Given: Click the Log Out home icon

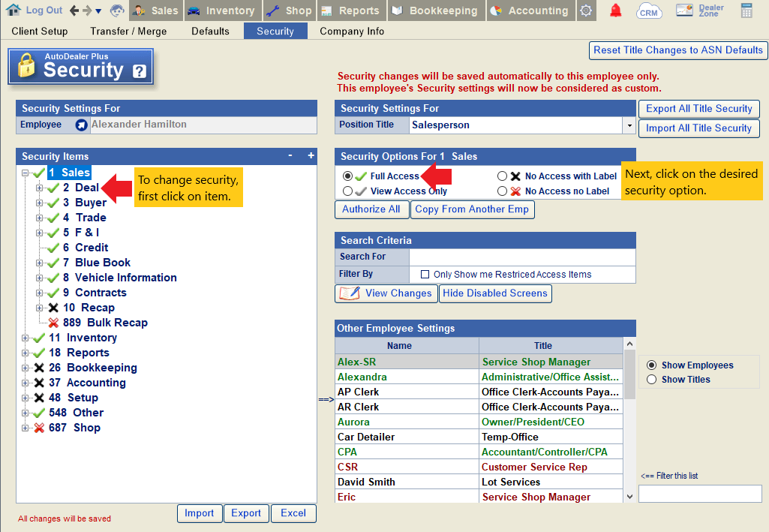Looking at the screenshot, I should [x=14, y=10].
